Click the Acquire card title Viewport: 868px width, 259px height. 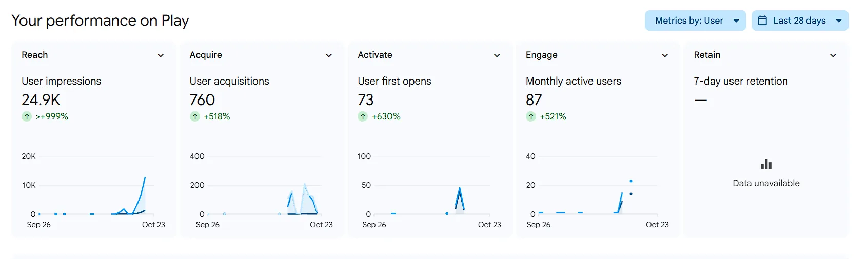(x=206, y=55)
